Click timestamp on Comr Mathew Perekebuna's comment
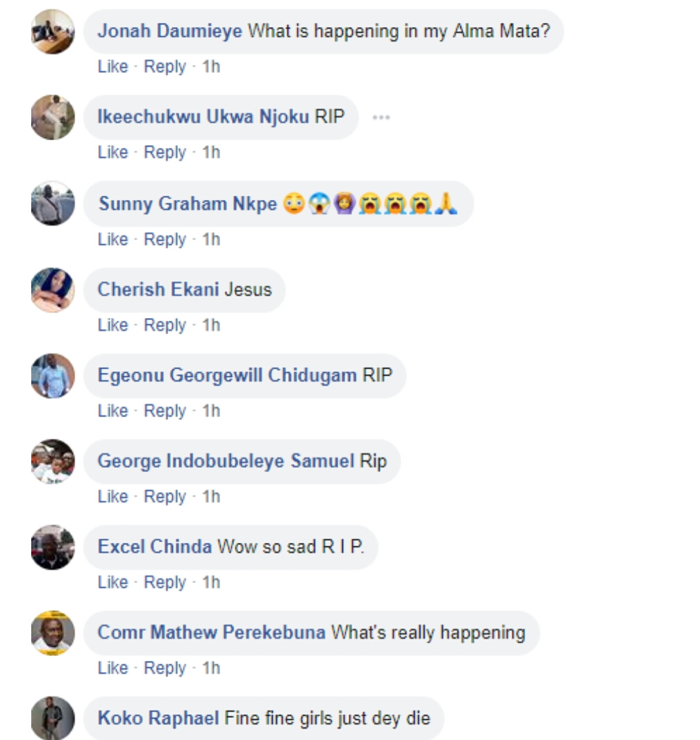Screen dimensions: 700x740 click(x=211, y=668)
